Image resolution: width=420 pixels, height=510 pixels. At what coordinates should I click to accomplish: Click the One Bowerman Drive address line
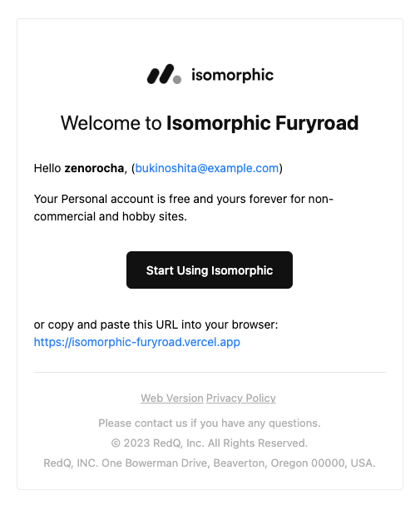click(210, 463)
